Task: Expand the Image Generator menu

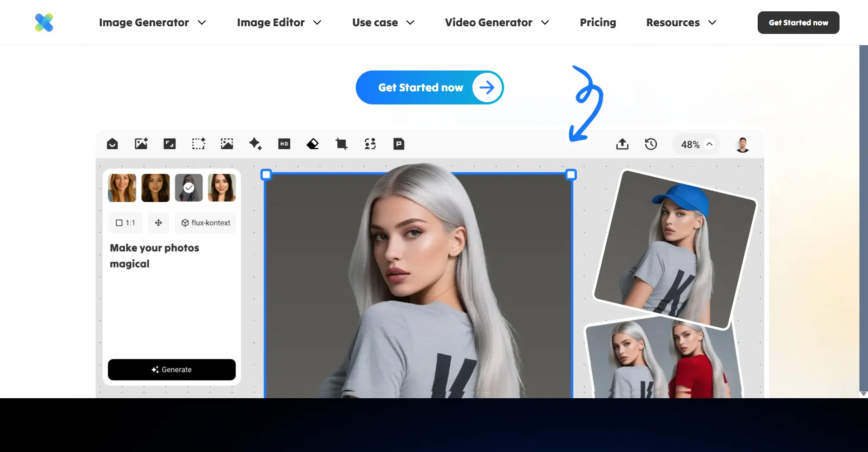Action: pyautogui.click(x=152, y=23)
